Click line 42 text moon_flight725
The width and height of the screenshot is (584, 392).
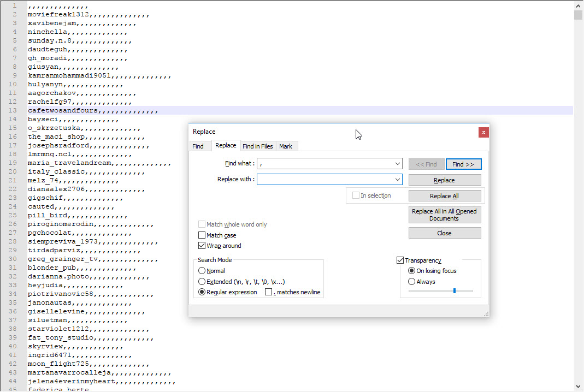click(58, 364)
